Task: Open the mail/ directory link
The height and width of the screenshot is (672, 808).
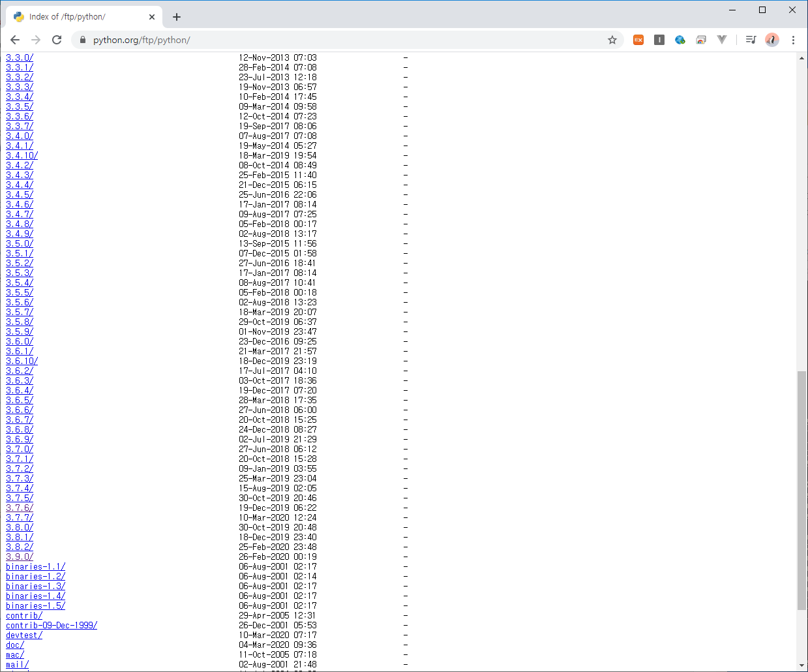Action: tap(18, 664)
